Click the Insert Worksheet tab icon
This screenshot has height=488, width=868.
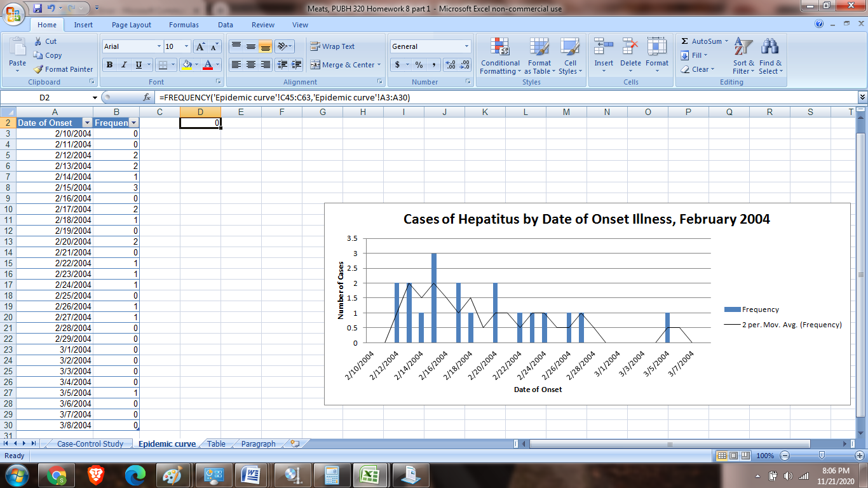pos(294,444)
